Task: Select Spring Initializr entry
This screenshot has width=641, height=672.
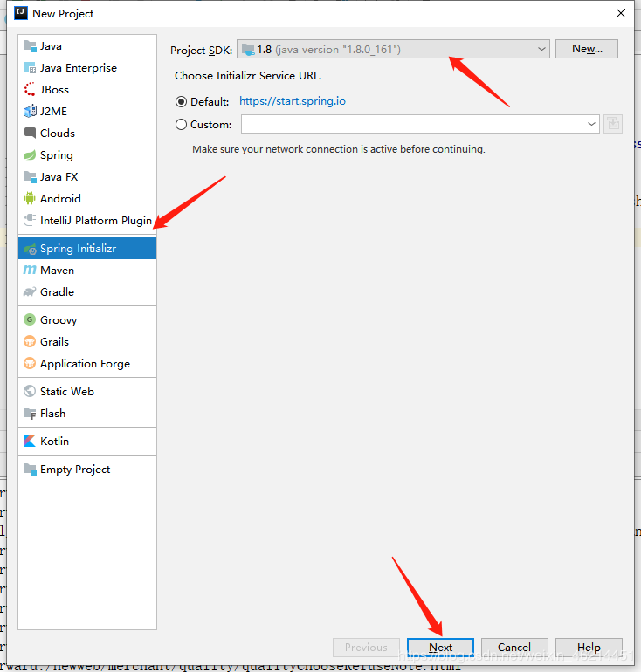Action: click(x=87, y=249)
